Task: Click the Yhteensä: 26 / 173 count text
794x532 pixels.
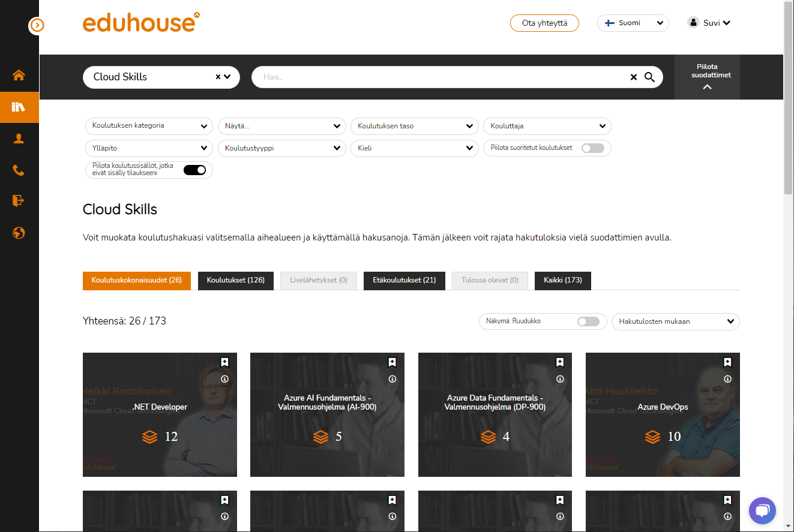Action: (x=124, y=321)
